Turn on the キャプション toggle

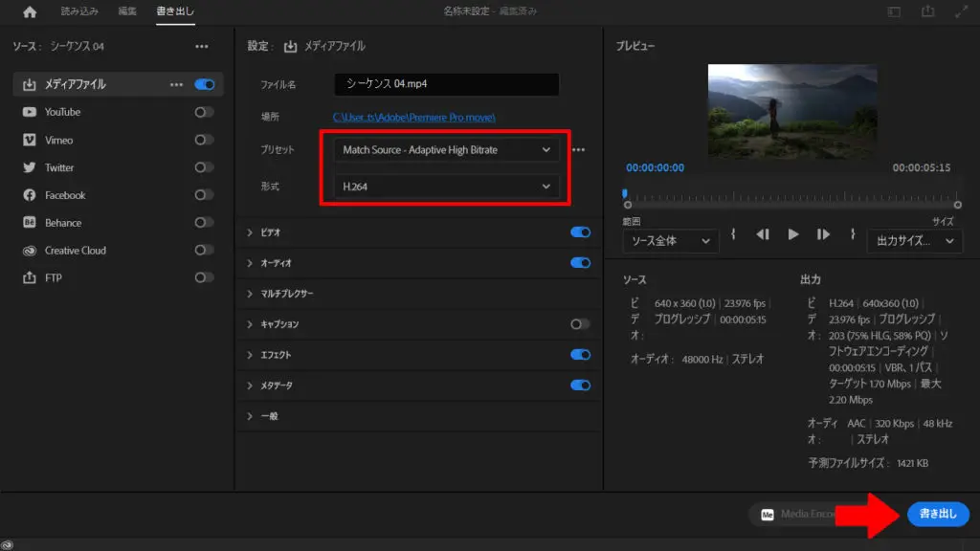pyautogui.click(x=580, y=324)
